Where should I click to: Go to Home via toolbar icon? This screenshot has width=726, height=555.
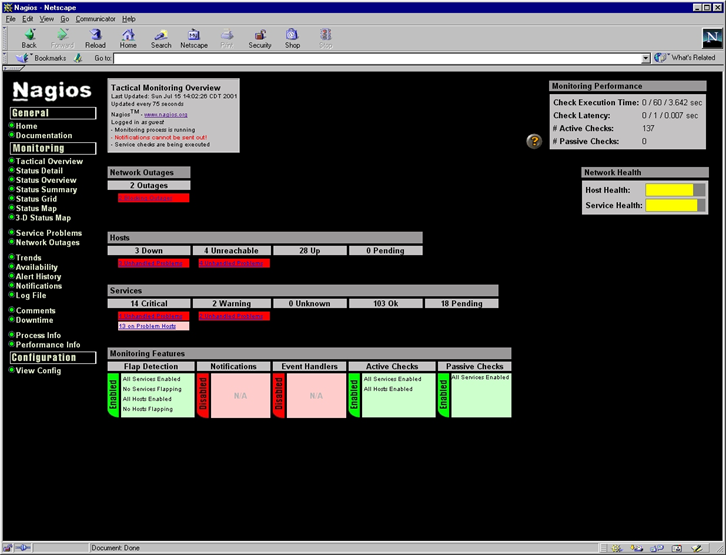click(x=128, y=35)
